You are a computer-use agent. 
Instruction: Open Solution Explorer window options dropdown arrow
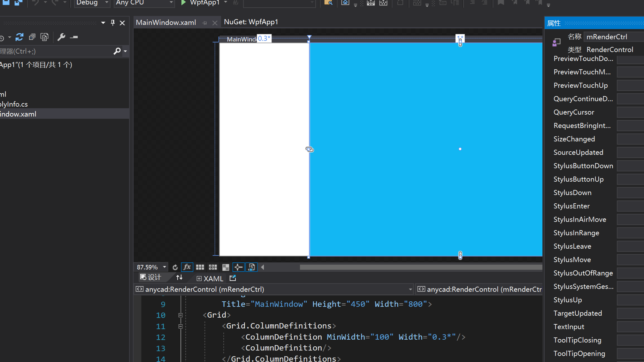103,23
